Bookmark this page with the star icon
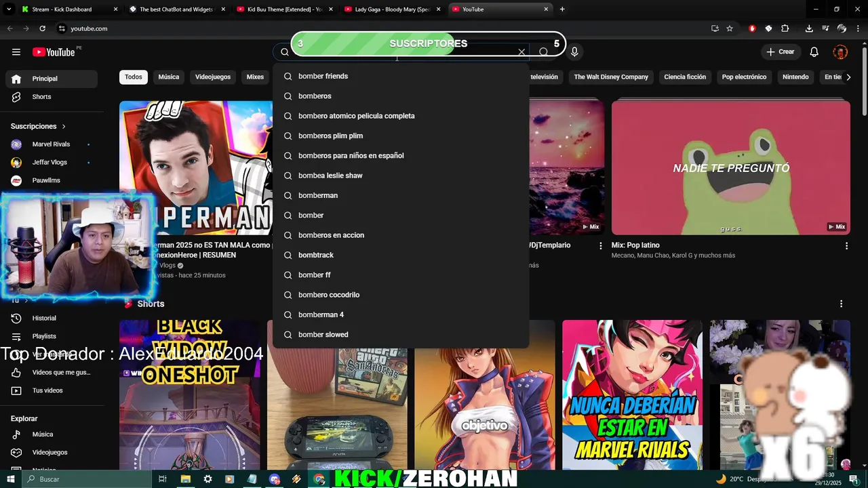The width and height of the screenshot is (868, 488). (730, 28)
